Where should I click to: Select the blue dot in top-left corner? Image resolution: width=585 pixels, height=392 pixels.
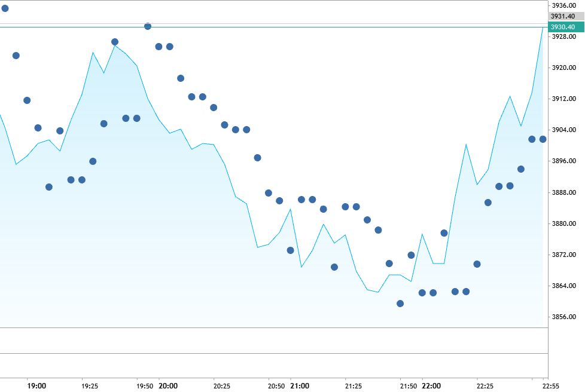pyautogui.click(x=5, y=8)
